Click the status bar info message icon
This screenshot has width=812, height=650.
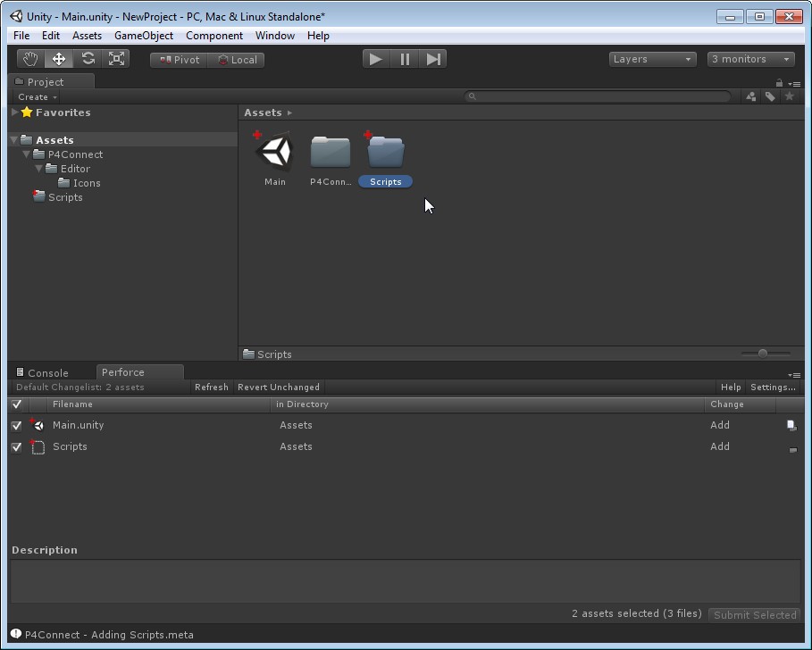click(x=16, y=634)
